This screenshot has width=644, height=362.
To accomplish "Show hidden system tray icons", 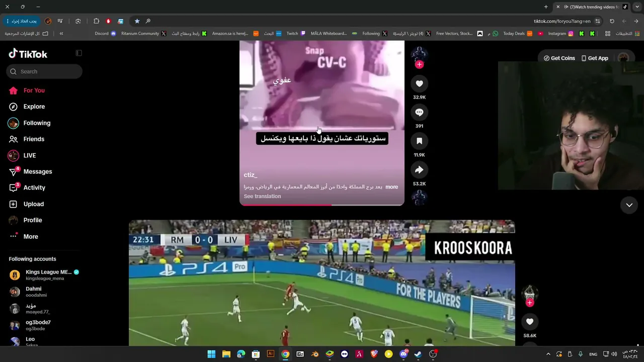I will point(548,354).
